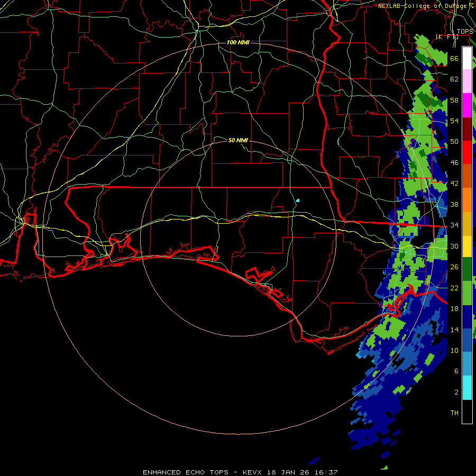Click the cyan legend swatch near 2
Image resolution: width=476 pixels, height=476 pixels.
pos(467,388)
